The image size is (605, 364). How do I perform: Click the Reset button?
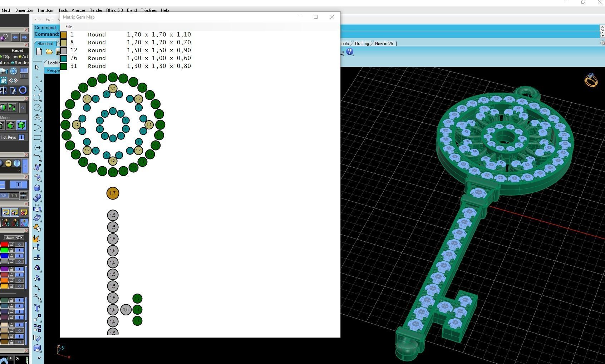point(18,50)
